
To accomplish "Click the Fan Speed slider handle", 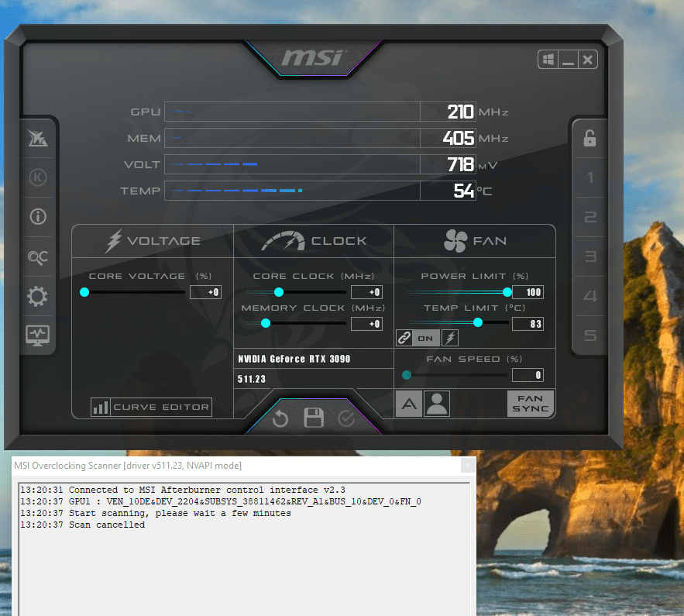I will click(407, 375).
